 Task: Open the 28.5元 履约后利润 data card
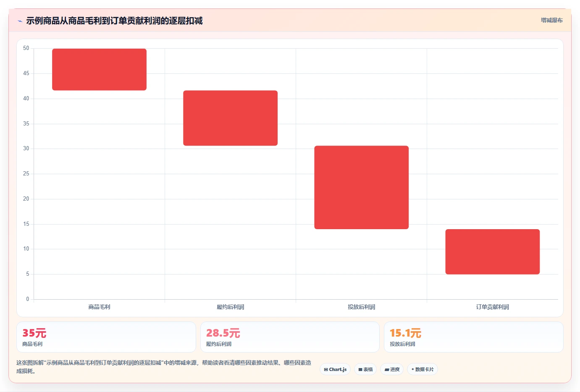290,337
